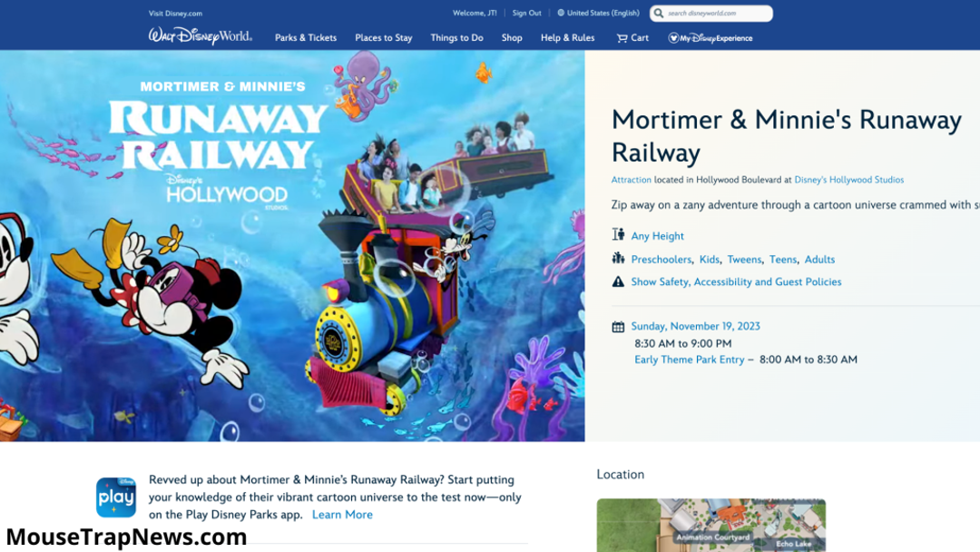The height and width of the screenshot is (552, 980).
Task: Click the calendar icon beside the date
Action: click(x=618, y=326)
